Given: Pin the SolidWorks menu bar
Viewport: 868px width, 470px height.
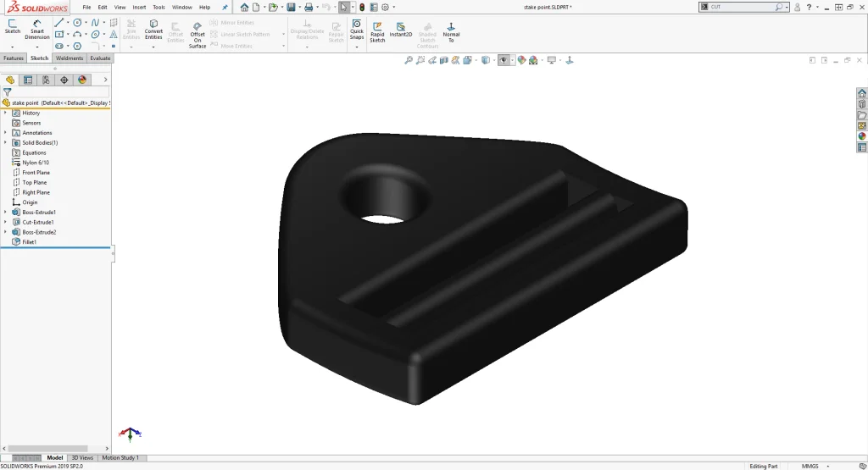Looking at the screenshot, I should point(225,7).
